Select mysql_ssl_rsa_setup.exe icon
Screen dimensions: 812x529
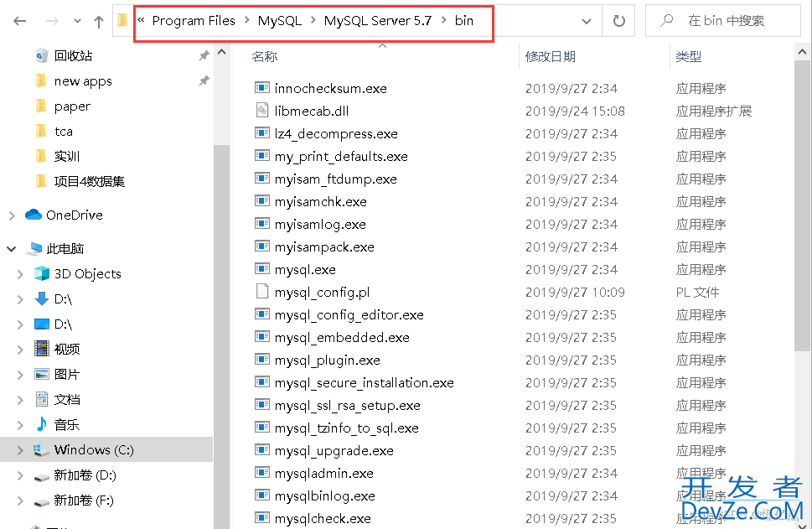tap(262, 405)
